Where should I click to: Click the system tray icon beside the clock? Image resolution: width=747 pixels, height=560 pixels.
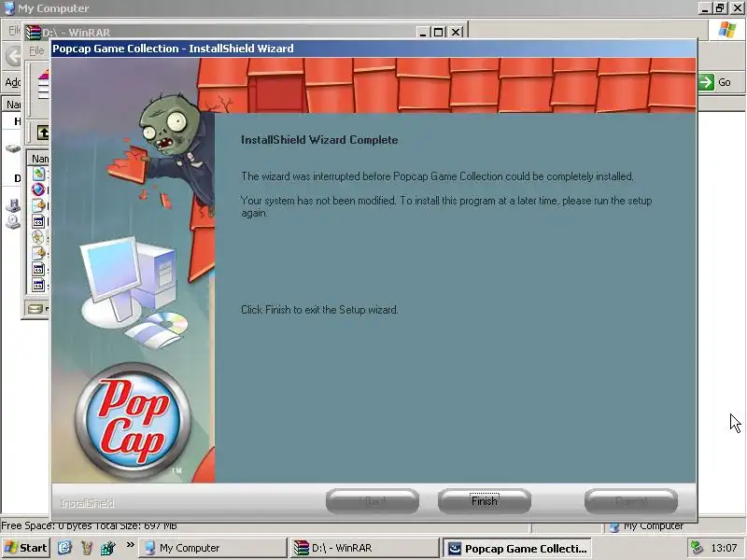point(697,548)
